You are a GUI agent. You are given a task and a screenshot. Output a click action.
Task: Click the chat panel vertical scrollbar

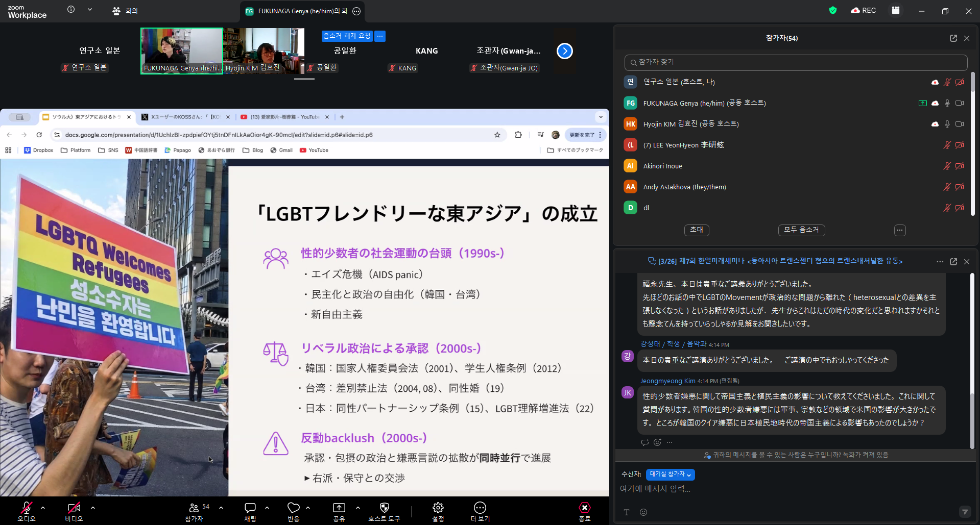tap(972, 357)
